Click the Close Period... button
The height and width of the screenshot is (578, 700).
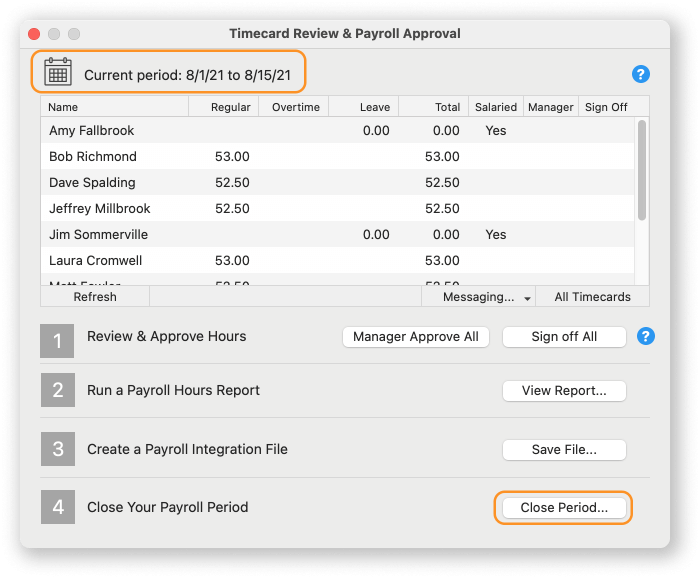pos(564,508)
